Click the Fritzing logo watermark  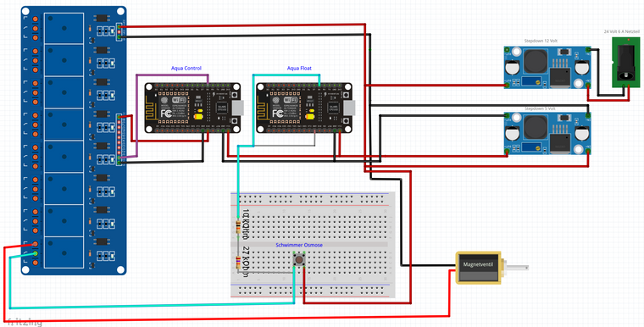(25, 322)
